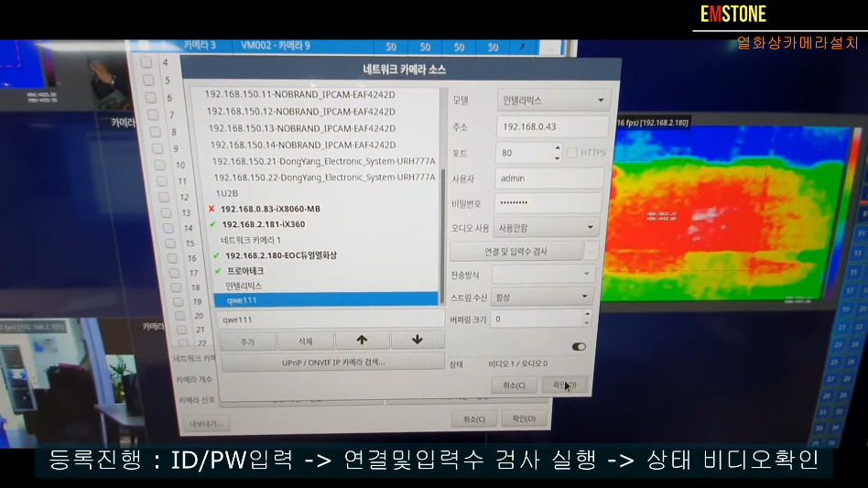
Task: Click the ellipsis button in the VM002 - 카메라 9 row
Action: pyautogui.click(x=549, y=49)
